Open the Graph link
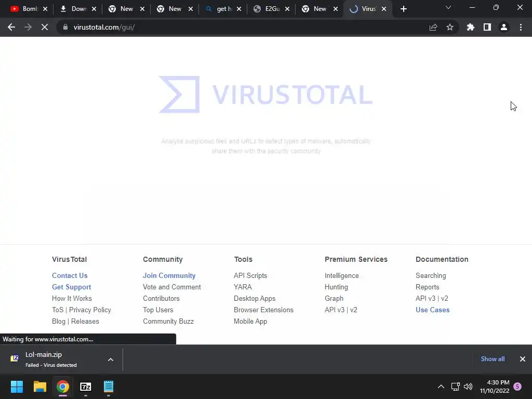The width and height of the screenshot is (532, 399). click(x=334, y=299)
